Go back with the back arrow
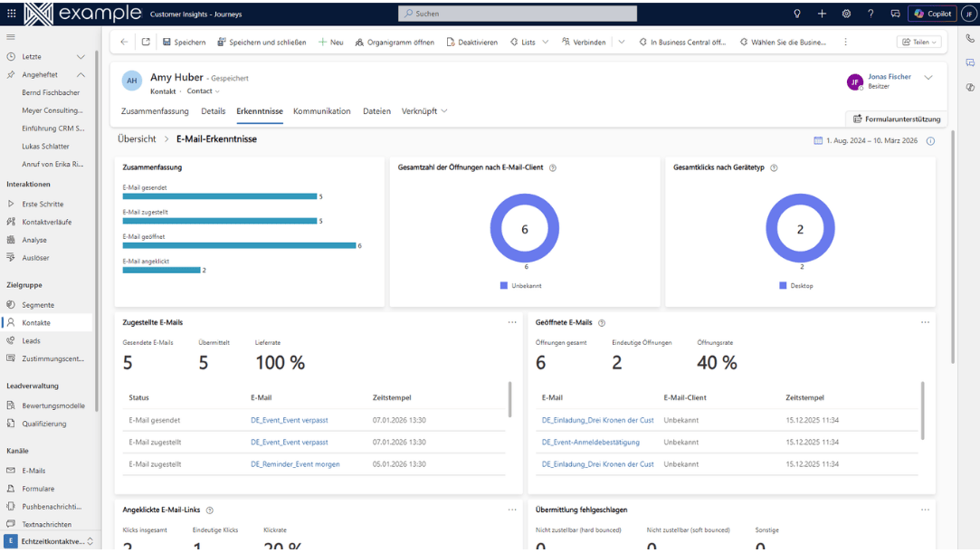The image size is (980, 553). (x=124, y=43)
